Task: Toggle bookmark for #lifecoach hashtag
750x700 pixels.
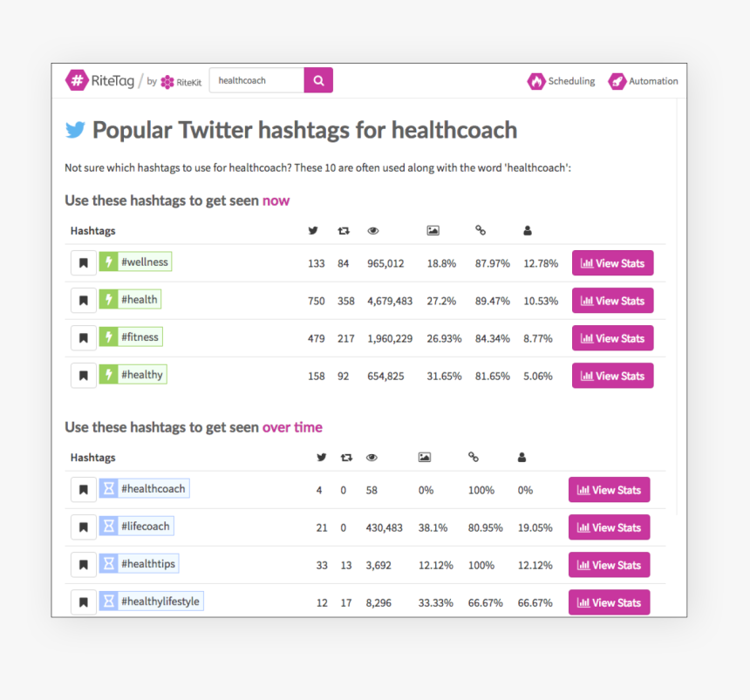Action: pyautogui.click(x=84, y=527)
